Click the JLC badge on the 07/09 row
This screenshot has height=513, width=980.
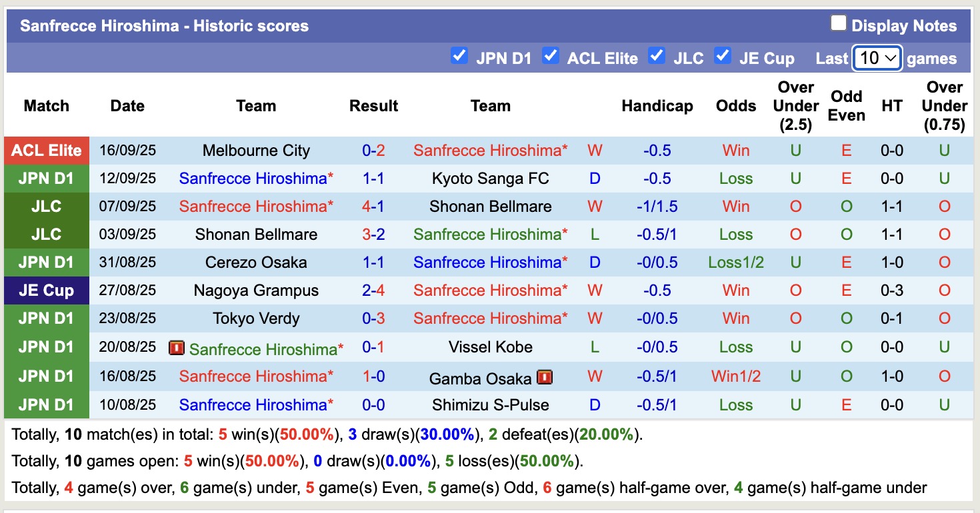point(46,206)
